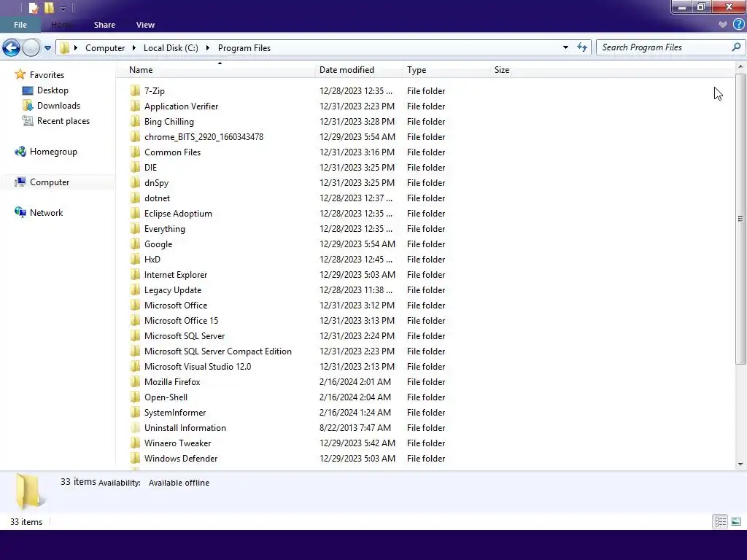Select the chrome_BITS_2920_1660343478 folder icon
This screenshot has width=747, height=560.
click(135, 136)
